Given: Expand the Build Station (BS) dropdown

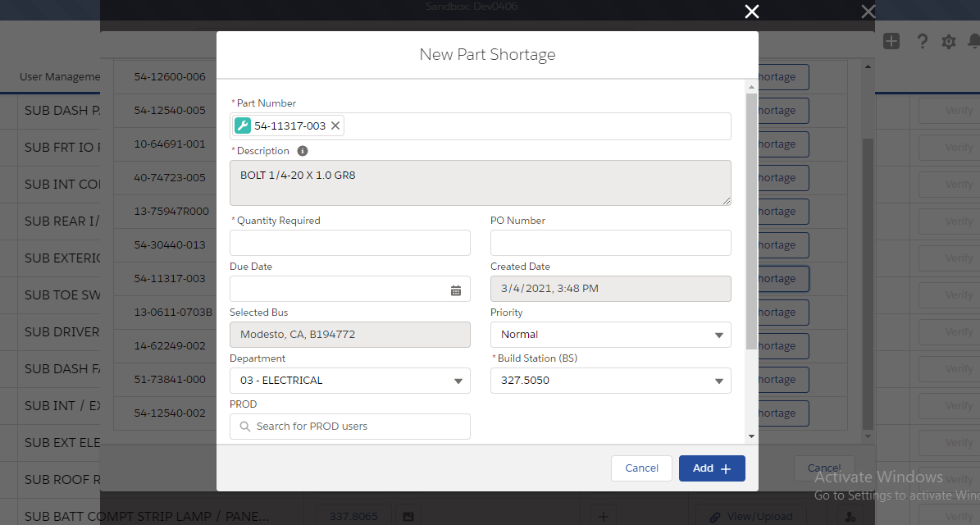Looking at the screenshot, I should coord(610,381).
